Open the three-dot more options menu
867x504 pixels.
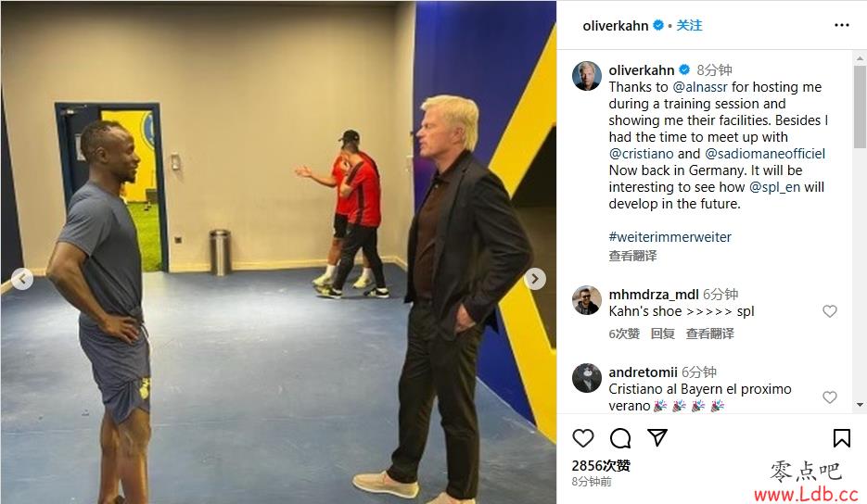pos(842,25)
